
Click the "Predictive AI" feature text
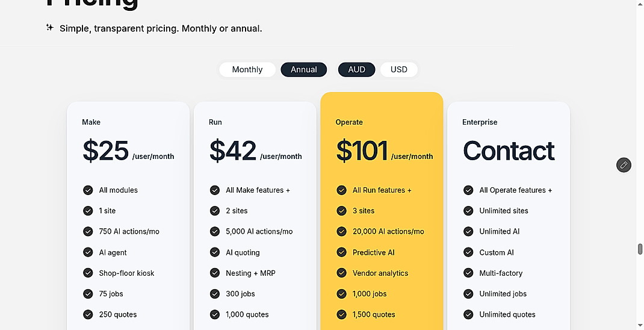tap(373, 252)
